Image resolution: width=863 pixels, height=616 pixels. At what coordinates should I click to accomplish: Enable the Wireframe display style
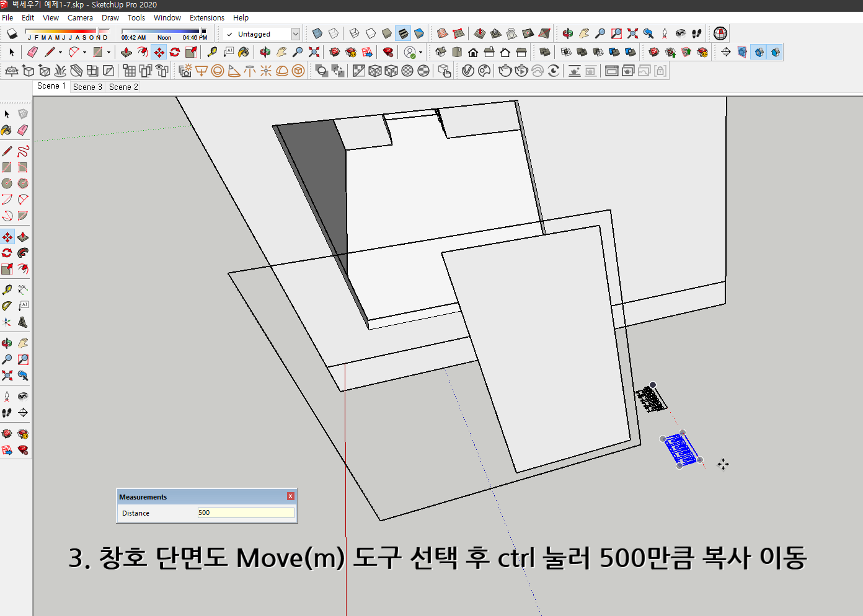coord(353,33)
